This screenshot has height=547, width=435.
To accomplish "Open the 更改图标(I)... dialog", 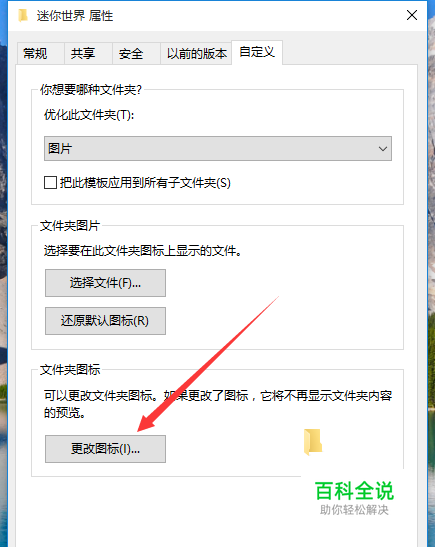I will [105, 449].
